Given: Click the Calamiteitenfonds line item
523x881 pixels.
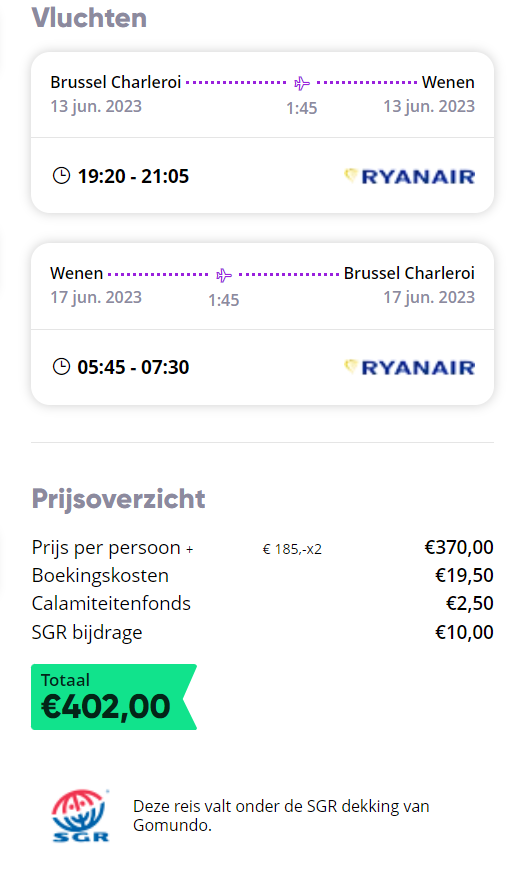Looking at the screenshot, I should pos(262,603).
